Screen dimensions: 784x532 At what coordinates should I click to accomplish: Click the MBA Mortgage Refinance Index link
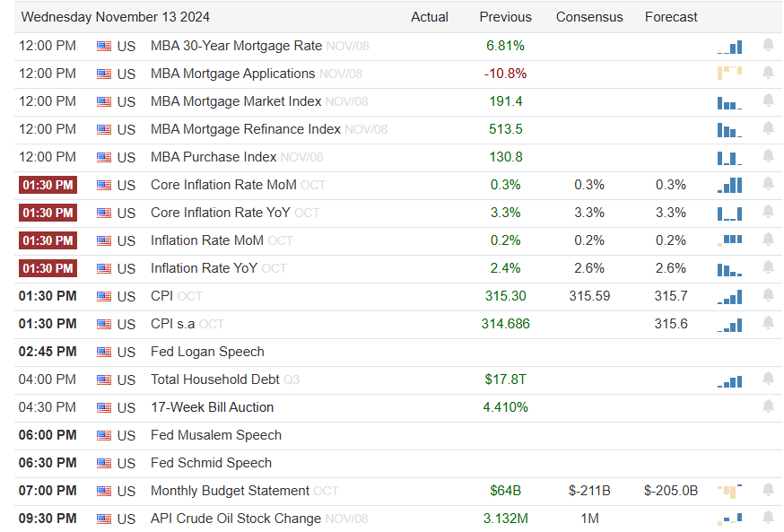(x=246, y=129)
